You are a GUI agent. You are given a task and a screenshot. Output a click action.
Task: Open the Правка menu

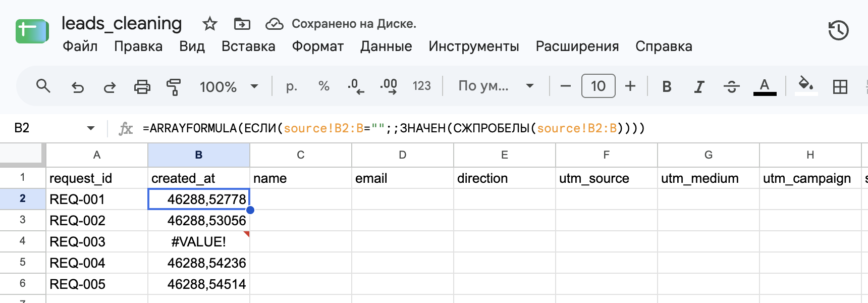tap(138, 46)
